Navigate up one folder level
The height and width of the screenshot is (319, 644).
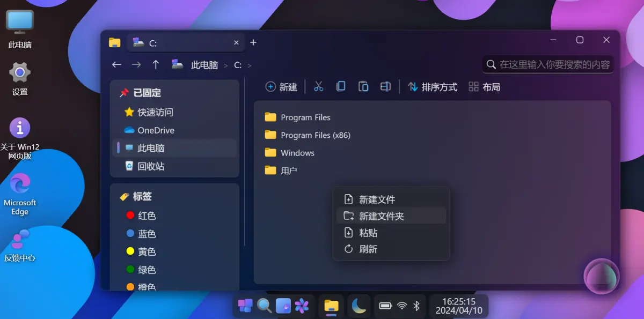(156, 65)
